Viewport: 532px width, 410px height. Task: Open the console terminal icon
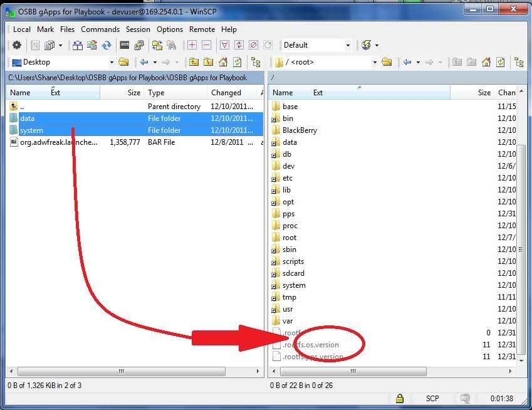[125, 45]
